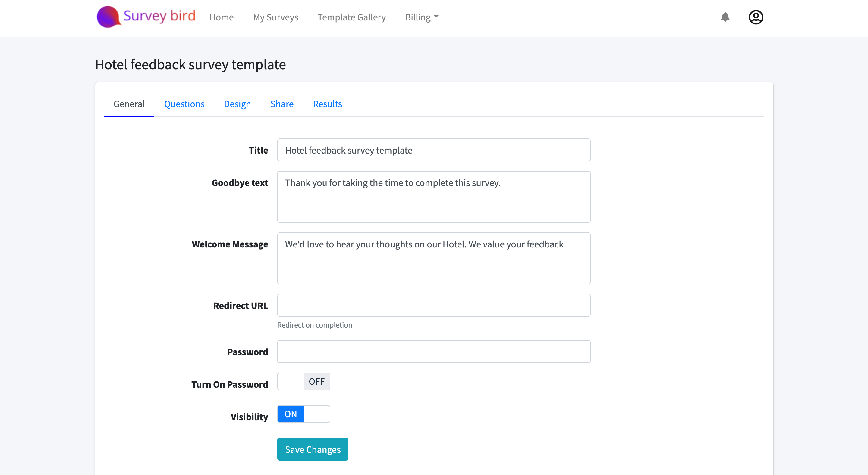
Task: Open My Surveys in navbar
Action: point(275,17)
